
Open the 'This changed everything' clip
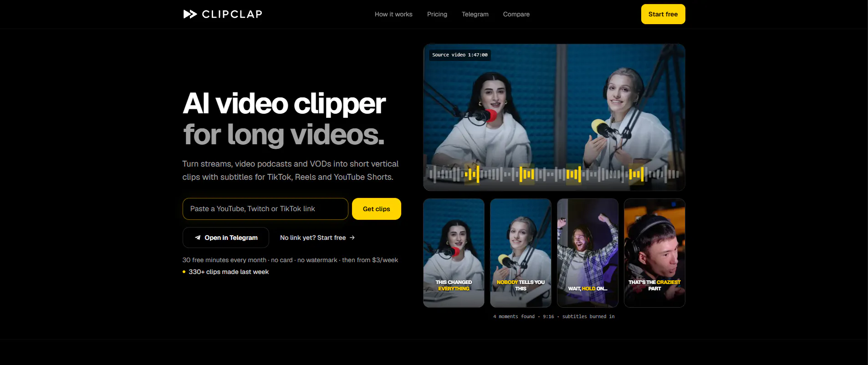454,253
